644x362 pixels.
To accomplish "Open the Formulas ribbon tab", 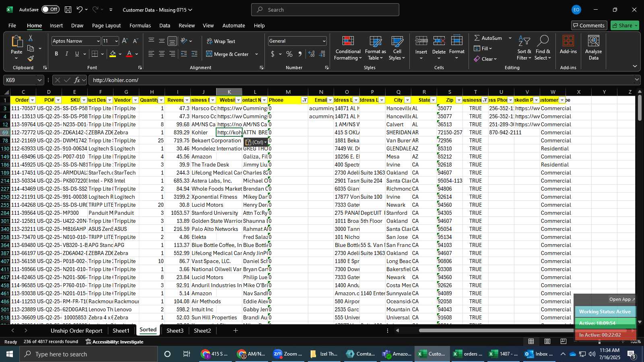I will tap(140, 25).
